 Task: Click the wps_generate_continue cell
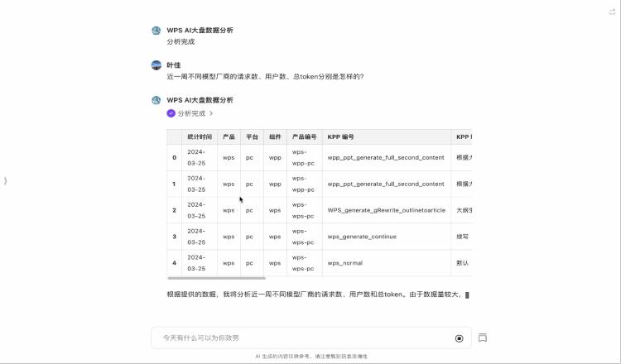(386, 237)
